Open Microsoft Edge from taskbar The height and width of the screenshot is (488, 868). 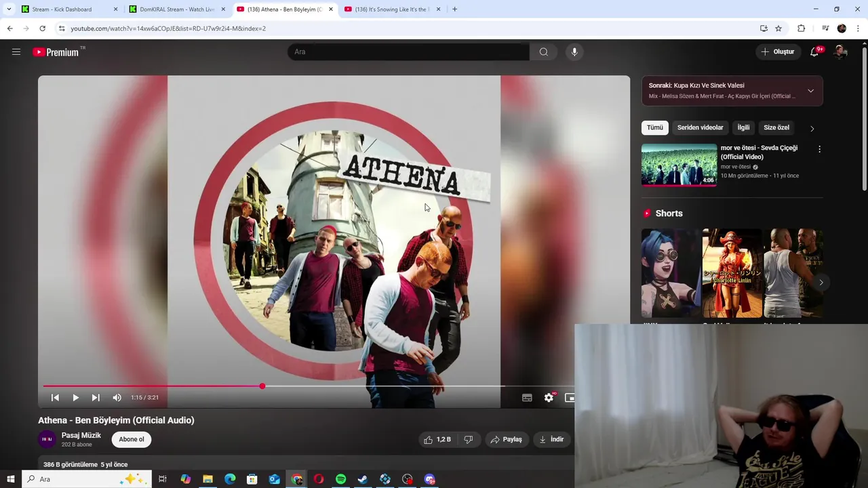230,479
